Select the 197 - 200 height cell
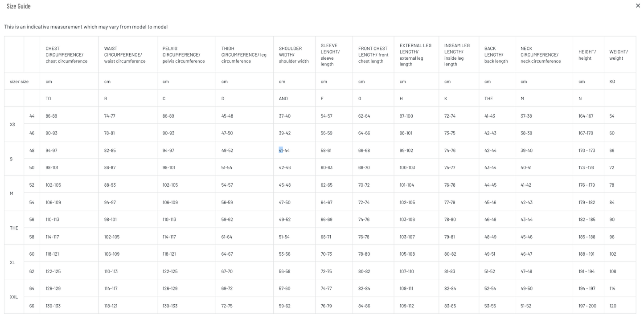The image size is (644, 319). pos(587,306)
